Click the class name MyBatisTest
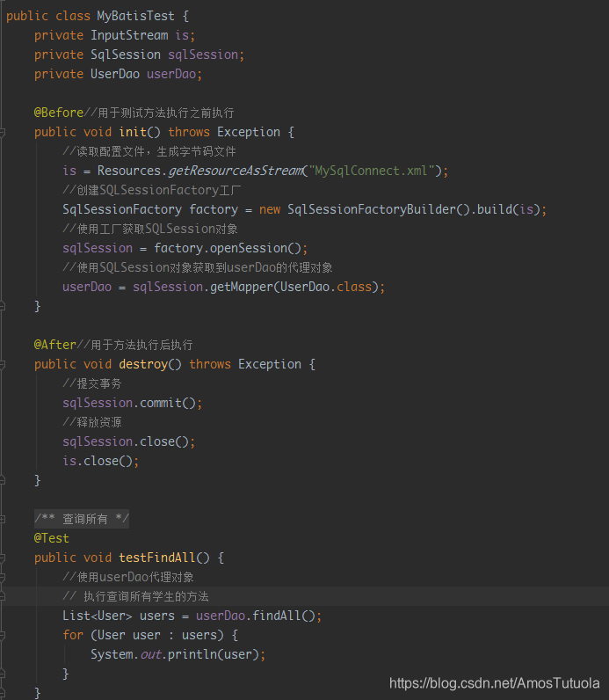 click(x=135, y=16)
